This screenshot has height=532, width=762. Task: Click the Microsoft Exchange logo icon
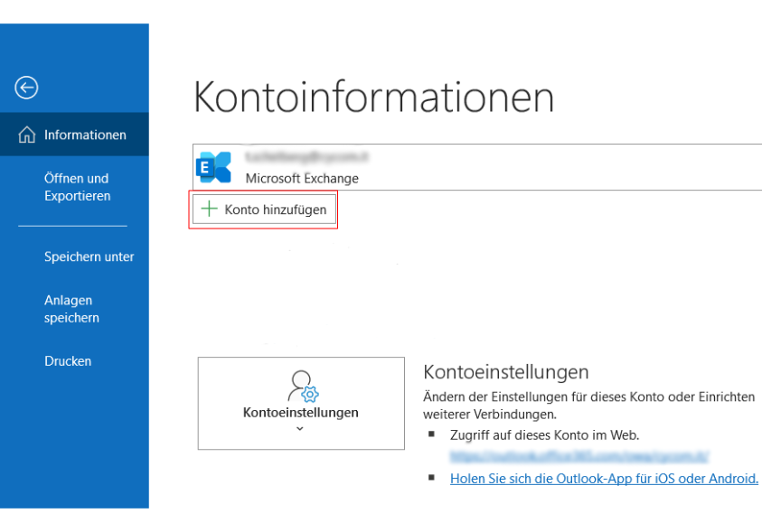(x=213, y=167)
